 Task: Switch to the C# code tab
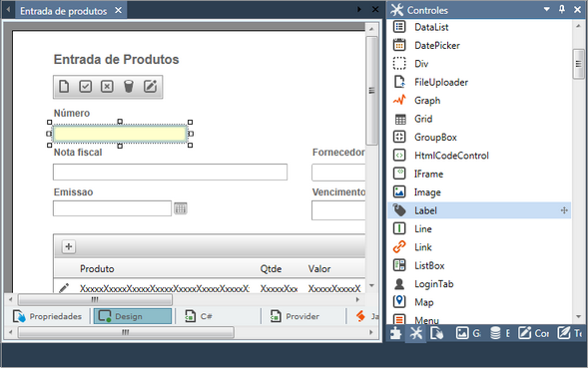coord(199,316)
